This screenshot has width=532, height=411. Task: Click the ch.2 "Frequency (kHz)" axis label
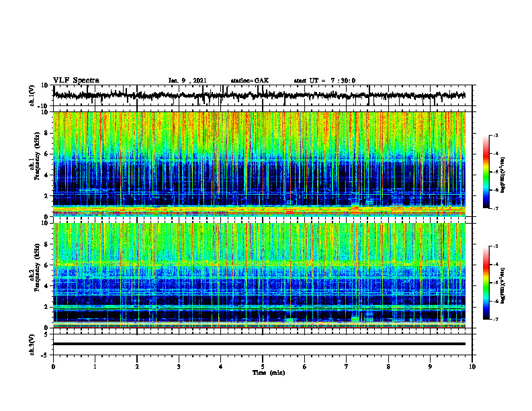pos(37,267)
